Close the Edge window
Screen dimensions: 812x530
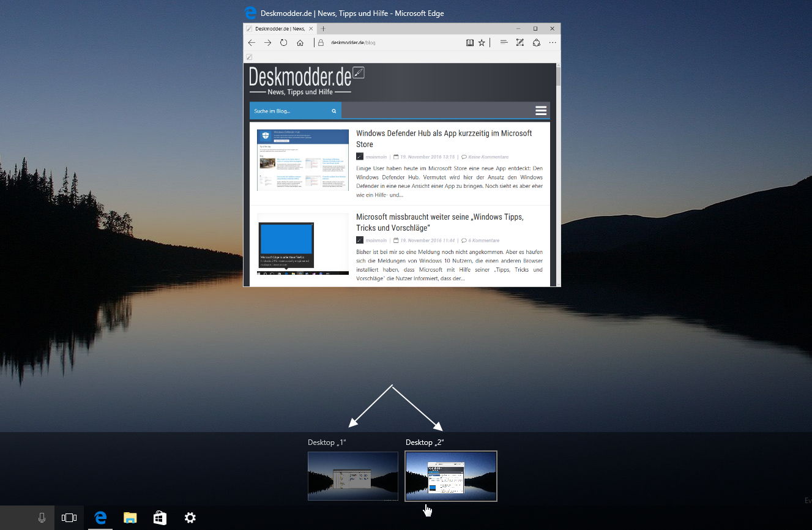coord(552,29)
